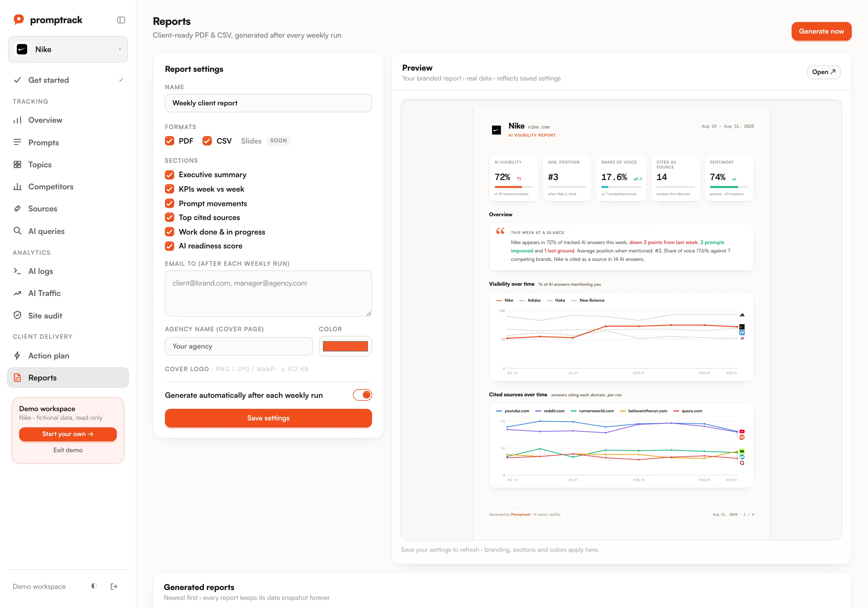The width and height of the screenshot is (868, 608).
Task: Click the Reports document icon
Action: tap(17, 378)
